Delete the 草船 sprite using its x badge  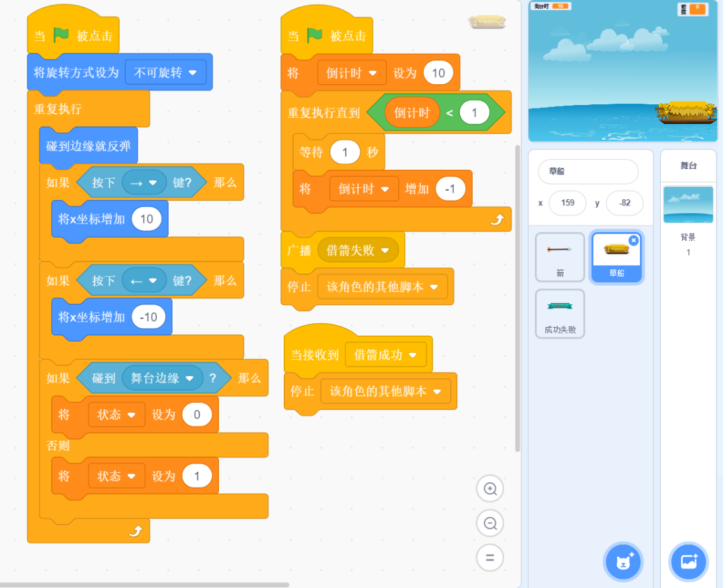click(635, 240)
